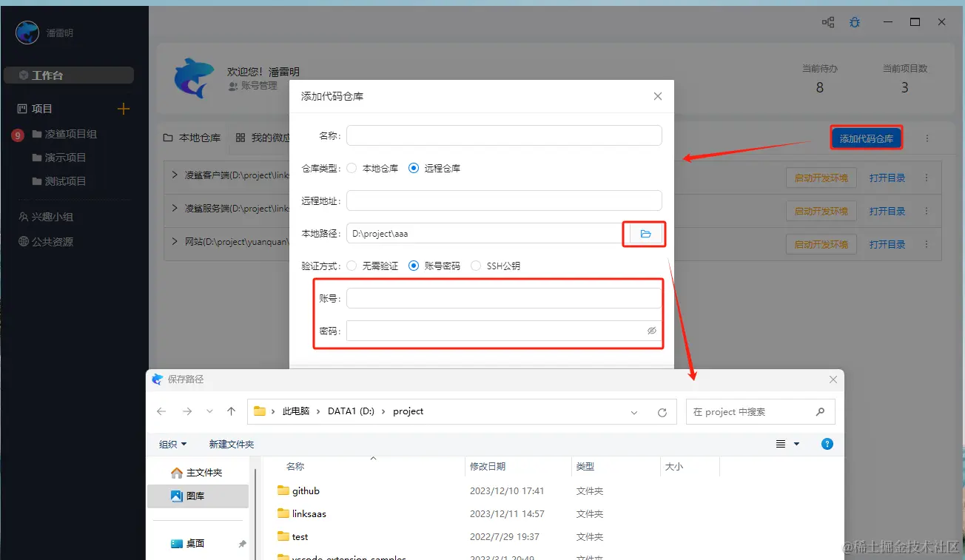Open the more-options dots in 凌鲨客户端 row
This screenshot has height=560, width=965.
[x=926, y=178]
